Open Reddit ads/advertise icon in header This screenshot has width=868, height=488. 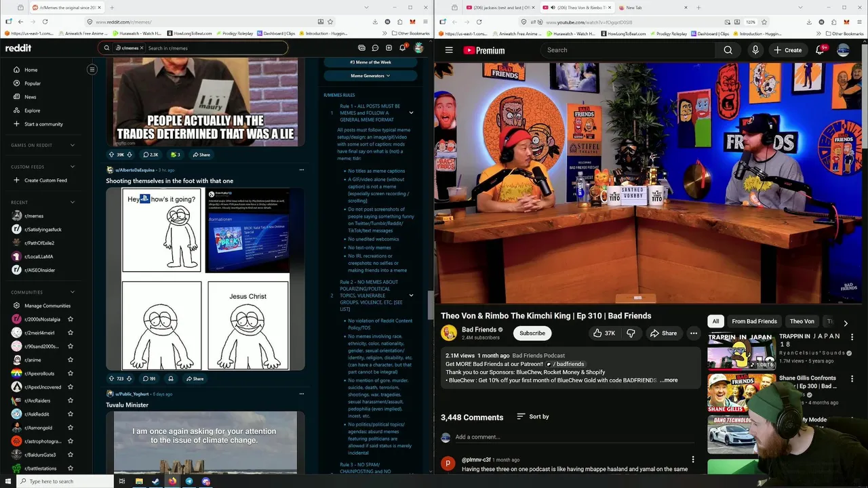pyautogui.click(x=361, y=48)
